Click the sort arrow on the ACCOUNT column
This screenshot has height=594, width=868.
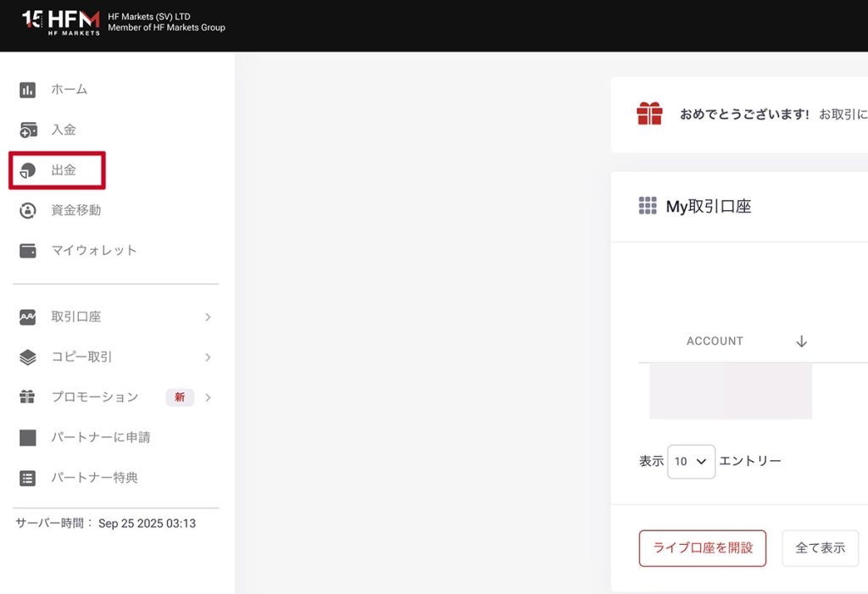tap(800, 341)
